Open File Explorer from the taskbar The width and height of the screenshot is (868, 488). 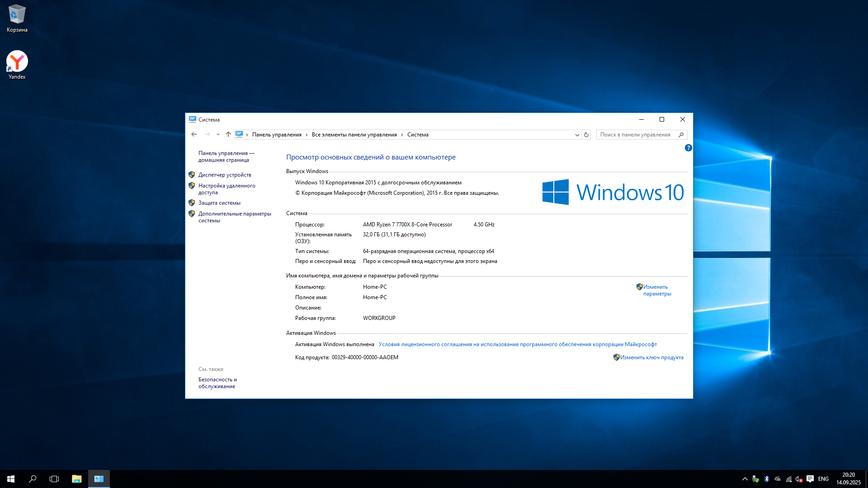76,479
